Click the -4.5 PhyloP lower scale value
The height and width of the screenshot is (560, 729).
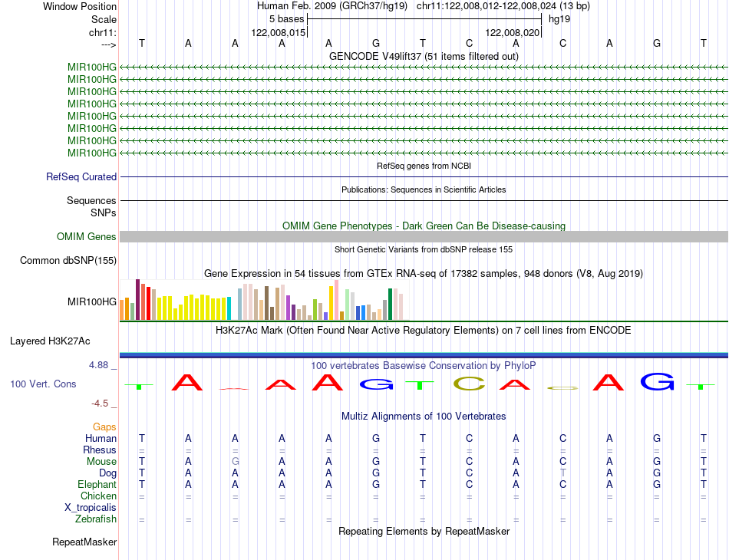[100, 404]
